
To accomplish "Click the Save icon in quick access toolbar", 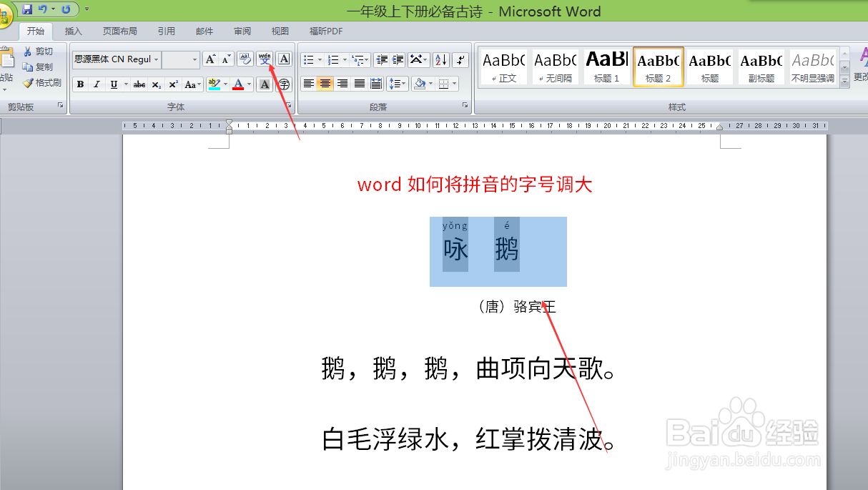I will coord(27,9).
